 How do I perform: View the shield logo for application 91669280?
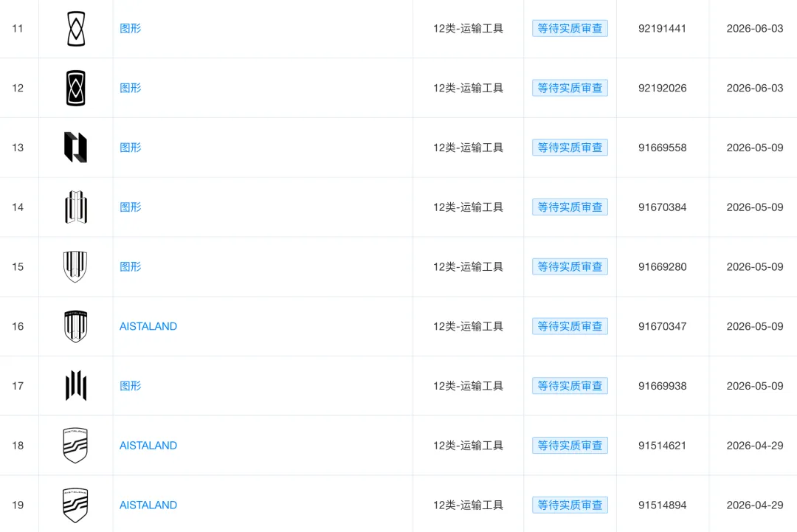pyautogui.click(x=75, y=267)
